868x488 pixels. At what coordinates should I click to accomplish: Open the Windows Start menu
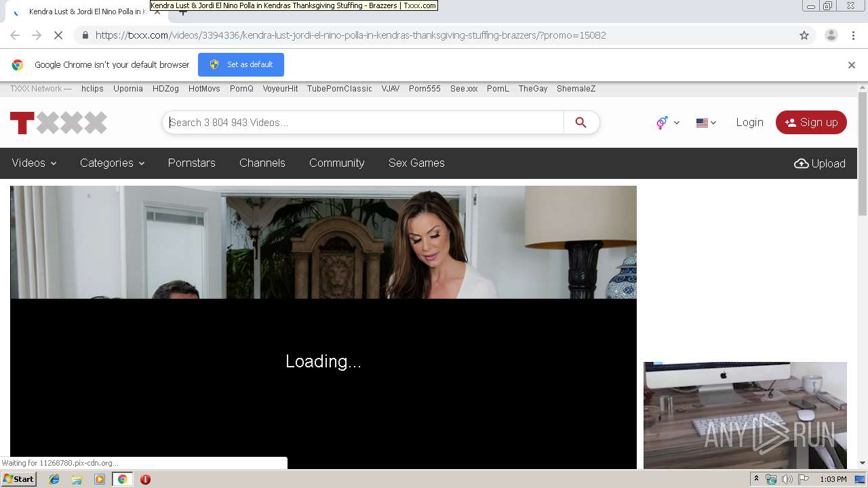pyautogui.click(x=19, y=479)
